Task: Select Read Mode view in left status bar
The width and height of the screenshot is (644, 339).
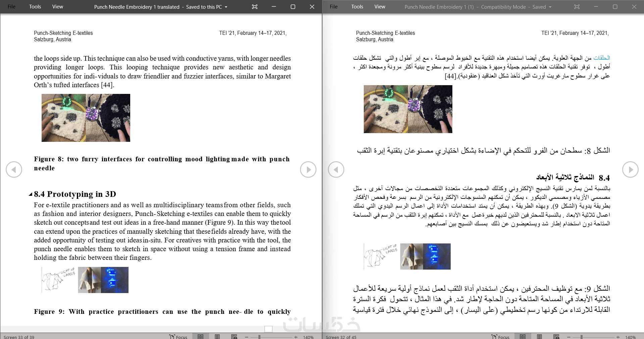Action: pos(200,337)
